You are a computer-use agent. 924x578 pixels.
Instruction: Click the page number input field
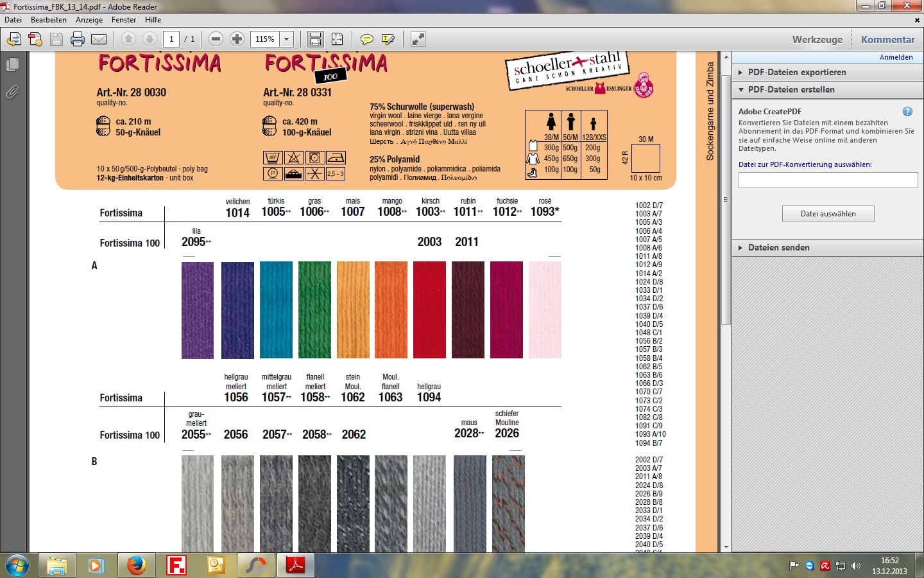point(171,39)
